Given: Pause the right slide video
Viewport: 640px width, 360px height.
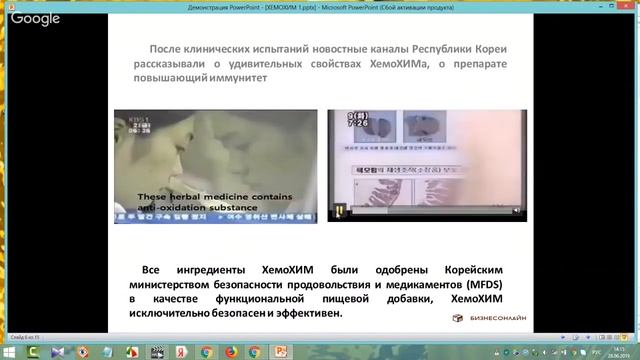Looking at the screenshot, I should tap(340, 211).
